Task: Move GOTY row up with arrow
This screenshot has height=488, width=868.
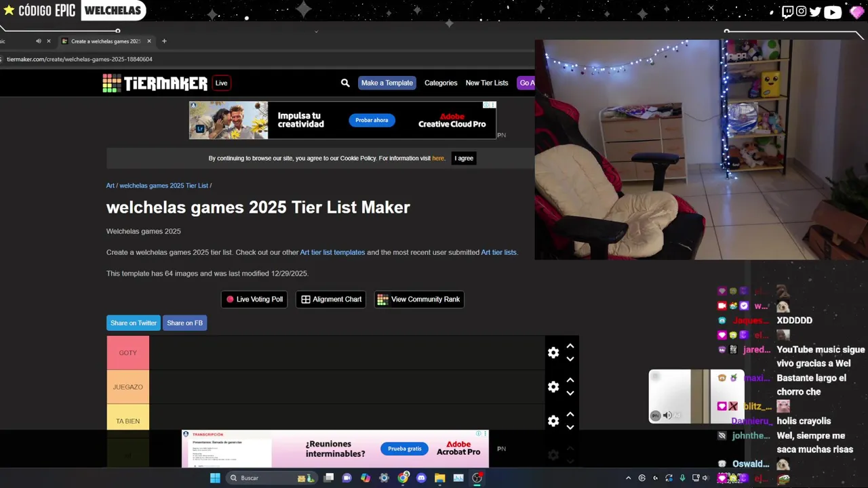Action: click(x=570, y=346)
